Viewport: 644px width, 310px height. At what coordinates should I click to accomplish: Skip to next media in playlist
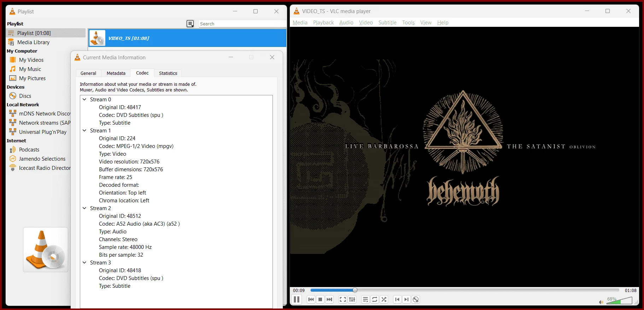(x=329, y=299)
